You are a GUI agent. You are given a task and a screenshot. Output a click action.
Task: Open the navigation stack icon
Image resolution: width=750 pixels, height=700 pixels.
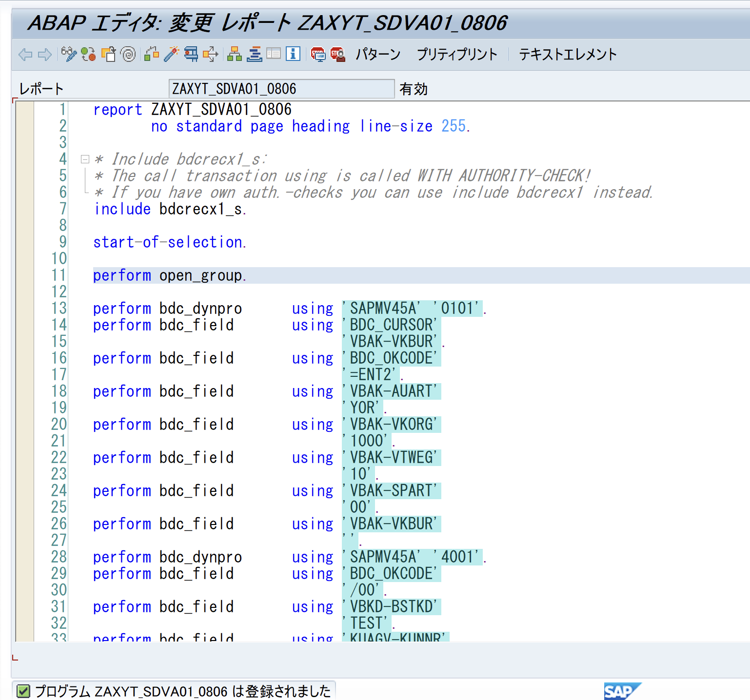point(254,54)
